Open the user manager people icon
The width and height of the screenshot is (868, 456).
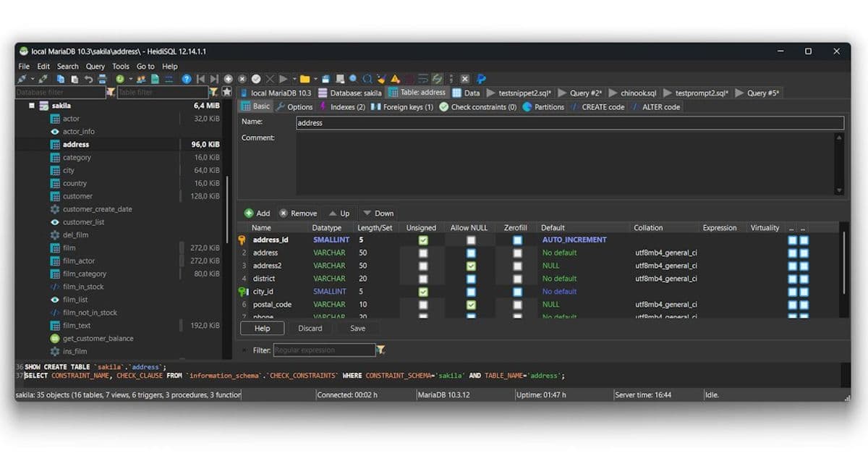pyautogui.click(x=141, y=79)
